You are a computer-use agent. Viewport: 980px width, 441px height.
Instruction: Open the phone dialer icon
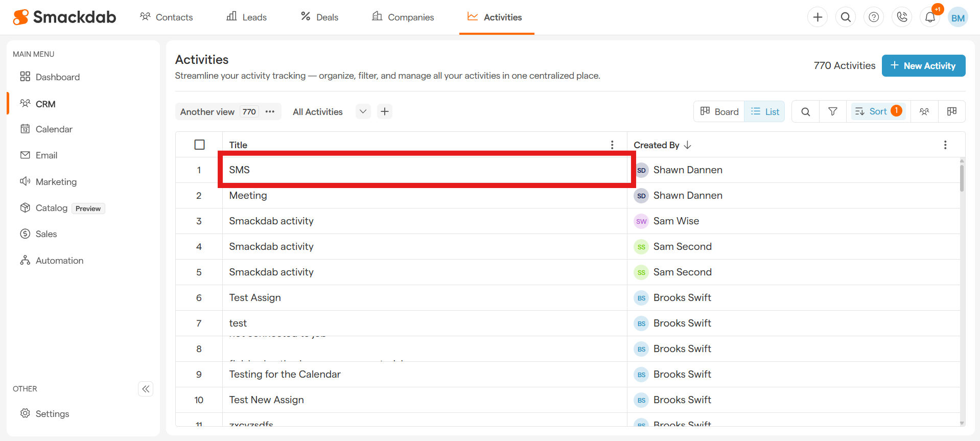pos(902,17)
